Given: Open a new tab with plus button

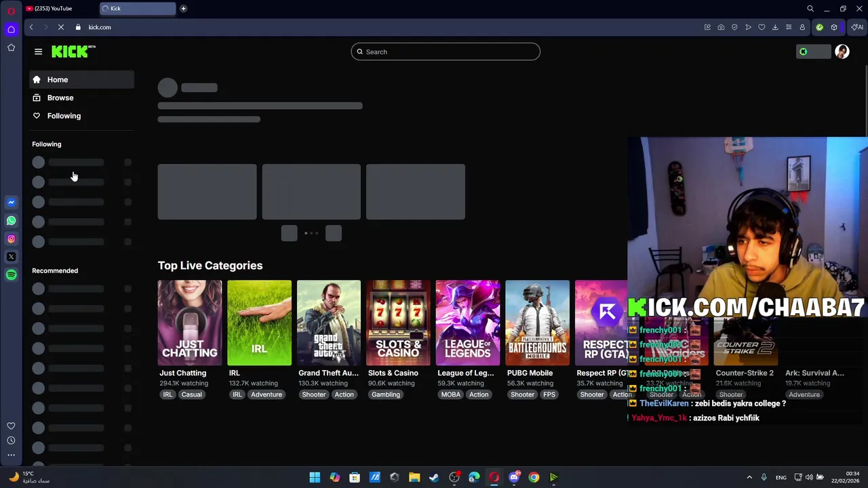Looking at the screenshot, I should [x=183, y=9].
